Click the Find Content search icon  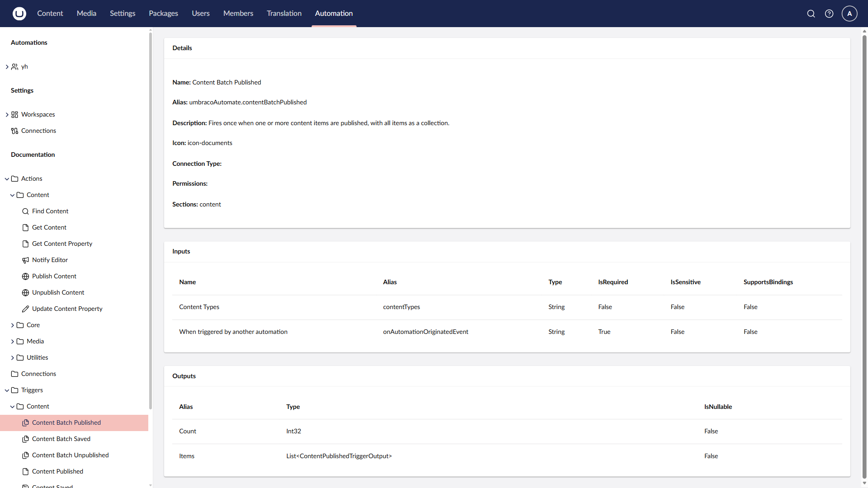pos(26,211)
